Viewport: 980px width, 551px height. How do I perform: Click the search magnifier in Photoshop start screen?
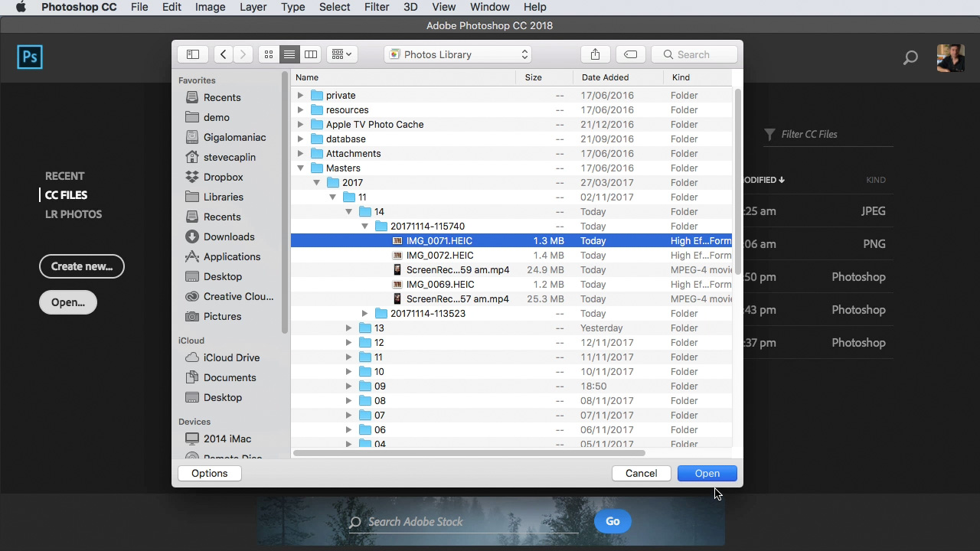click(910, 57)
